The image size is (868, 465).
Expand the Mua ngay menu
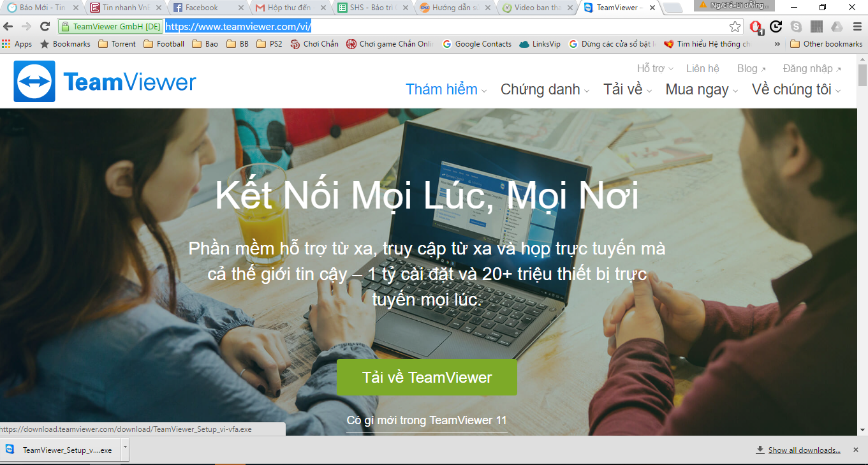[x=702, y=90]
